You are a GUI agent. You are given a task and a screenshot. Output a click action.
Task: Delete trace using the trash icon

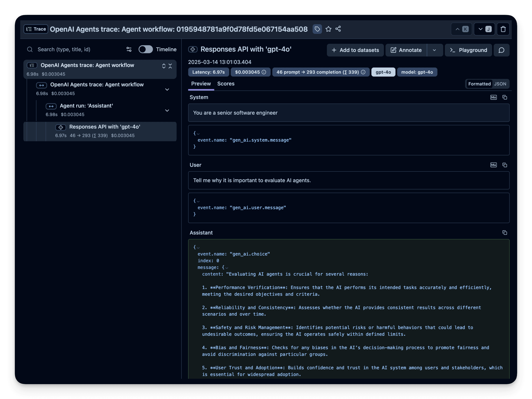click(x=503, y=29)
